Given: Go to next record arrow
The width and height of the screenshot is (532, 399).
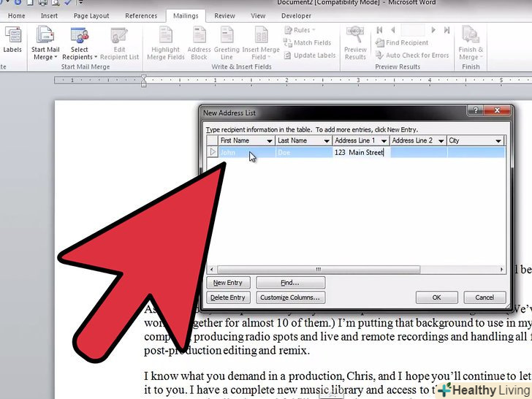Looking at the screenshot, I should pos(433,30).
